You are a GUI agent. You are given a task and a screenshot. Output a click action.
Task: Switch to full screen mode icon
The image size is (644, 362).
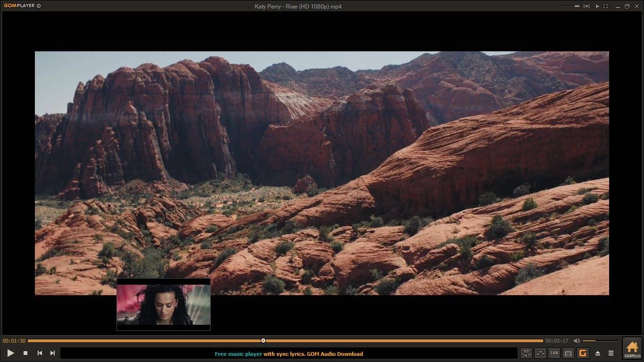coord(606,6)
